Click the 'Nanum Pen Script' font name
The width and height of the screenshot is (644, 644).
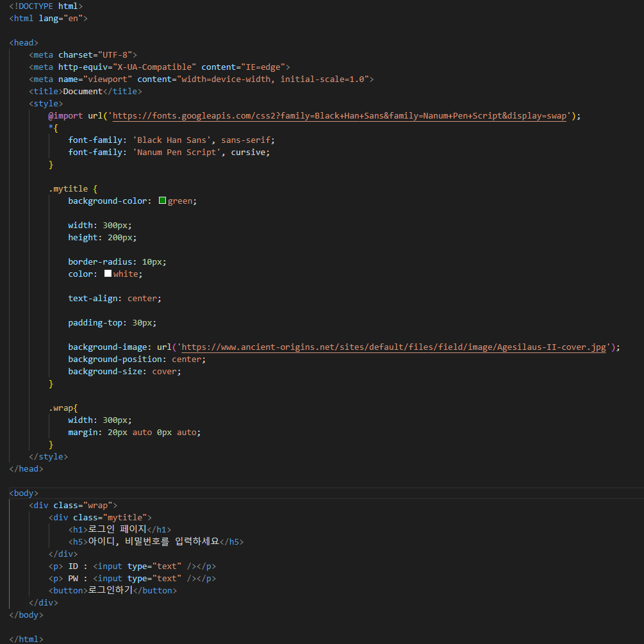[177, 153]
